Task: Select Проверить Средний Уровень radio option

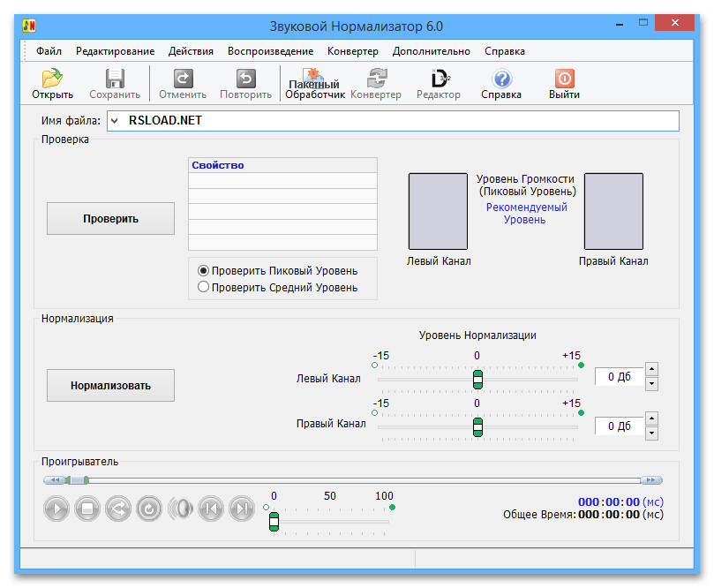Action: (204, 287)
